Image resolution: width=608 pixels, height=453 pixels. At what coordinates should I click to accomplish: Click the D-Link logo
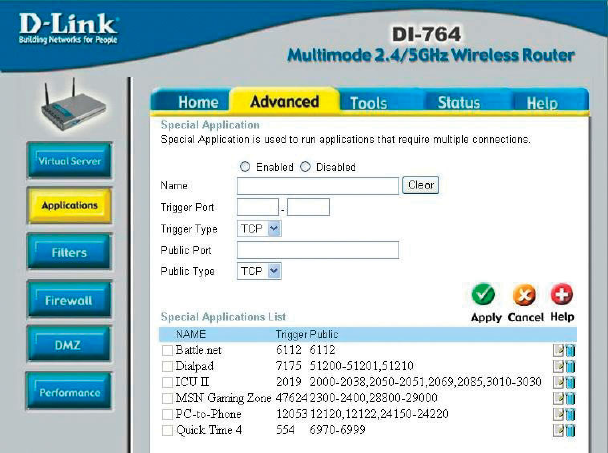[69, 28]
